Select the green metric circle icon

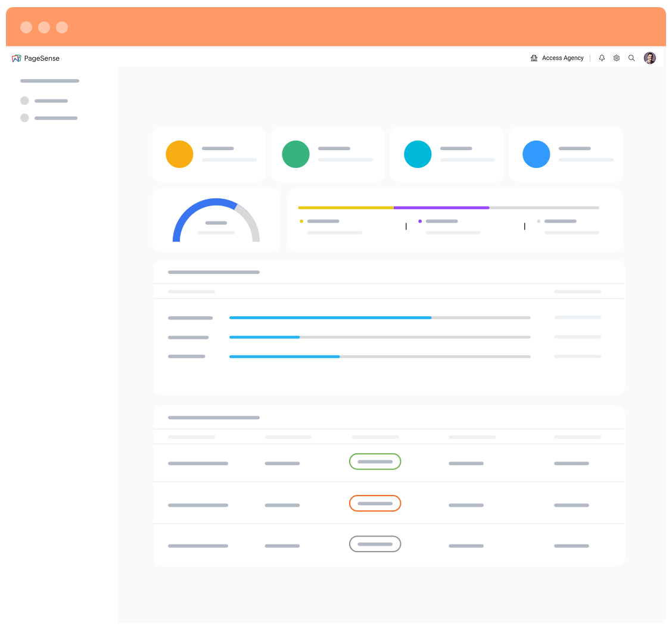point(295,154)
